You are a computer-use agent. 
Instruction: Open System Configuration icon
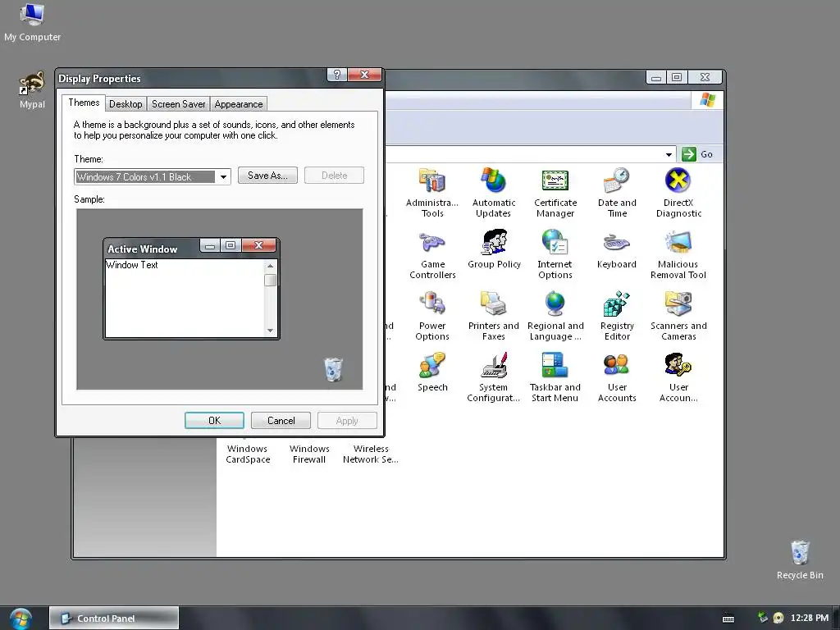coord(493,377)
